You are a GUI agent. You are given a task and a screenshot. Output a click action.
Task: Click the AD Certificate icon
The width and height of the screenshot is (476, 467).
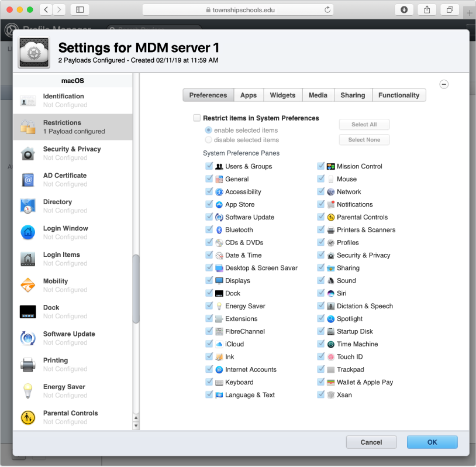pyautogui.click(x=27, y=180)
